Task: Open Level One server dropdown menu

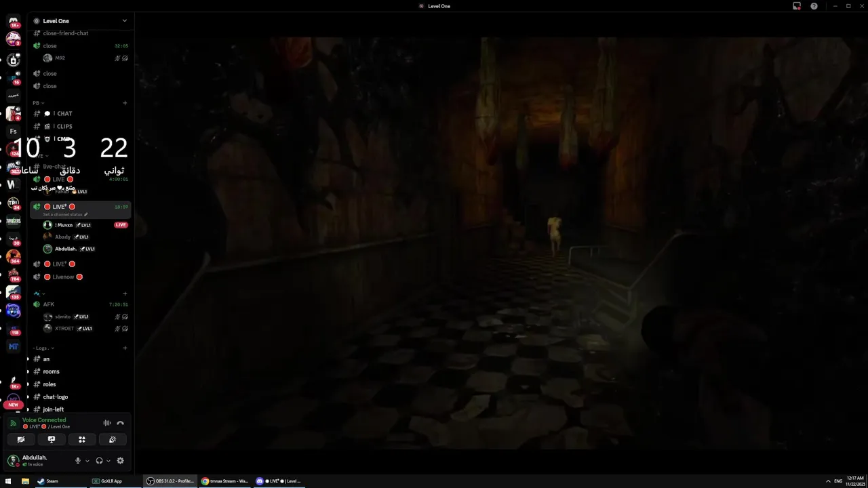Action: pos(124,21)
